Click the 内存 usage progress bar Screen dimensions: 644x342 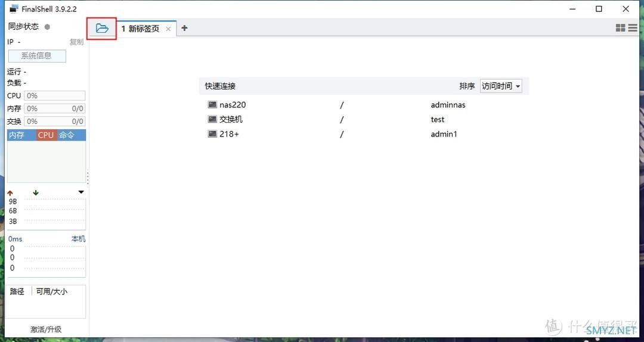coord(55,108)
